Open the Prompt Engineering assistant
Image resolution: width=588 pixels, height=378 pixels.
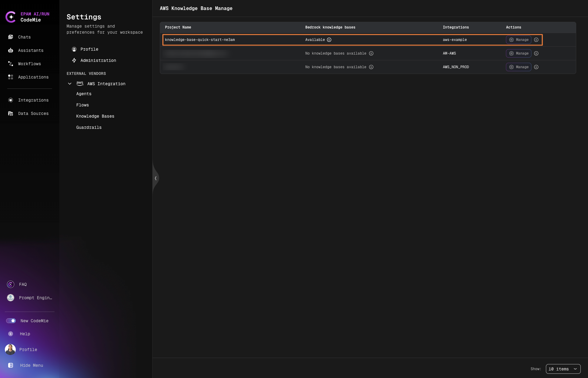(10, 298)
